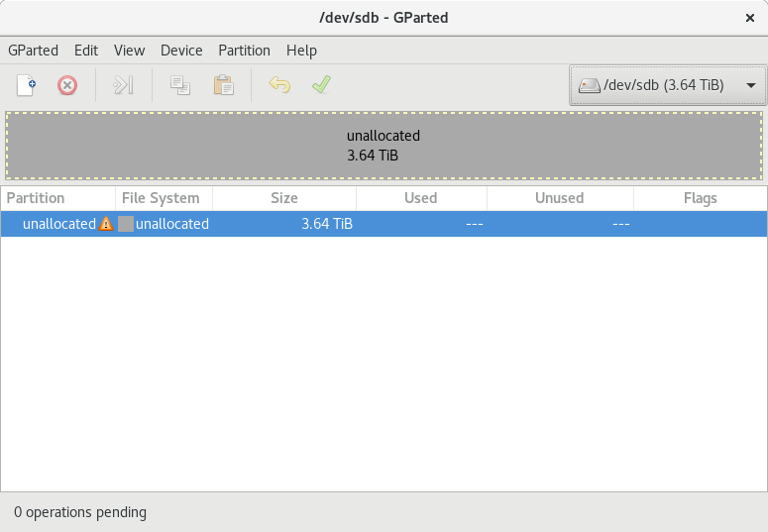Click the 0 operations pending status text
This screenshot has width=768, height=532.
coord(80,512)
